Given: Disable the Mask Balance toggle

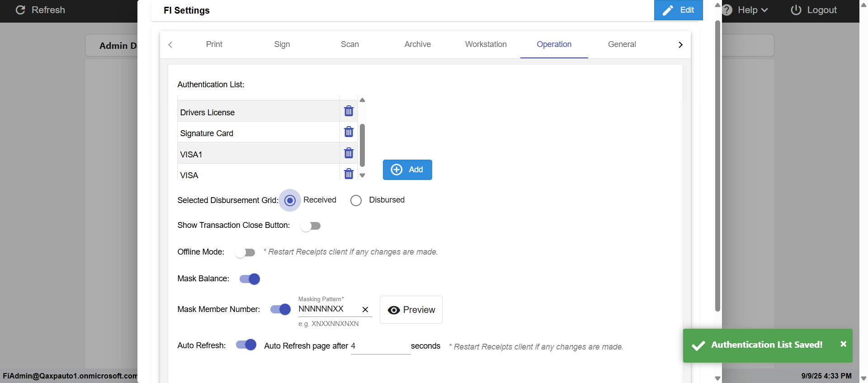Looking at the screenshot, I should 250,279.
